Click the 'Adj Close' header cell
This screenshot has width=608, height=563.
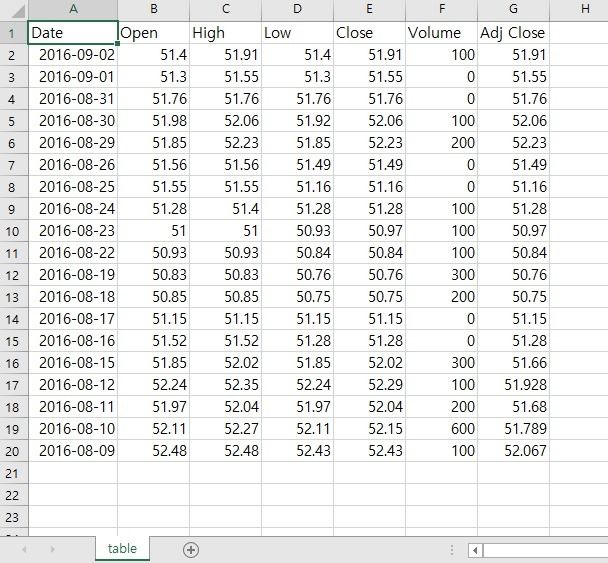[x=513, y=33]
